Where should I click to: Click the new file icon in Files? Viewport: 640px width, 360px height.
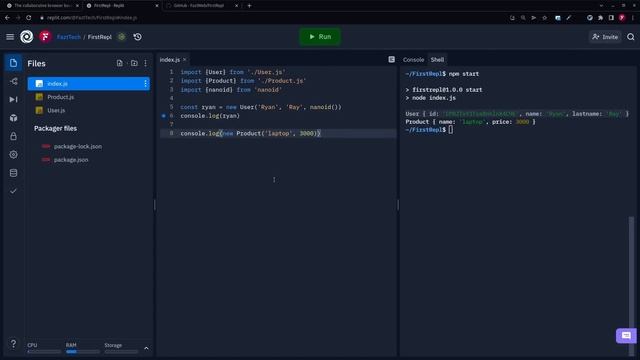(x=120, y=63)
